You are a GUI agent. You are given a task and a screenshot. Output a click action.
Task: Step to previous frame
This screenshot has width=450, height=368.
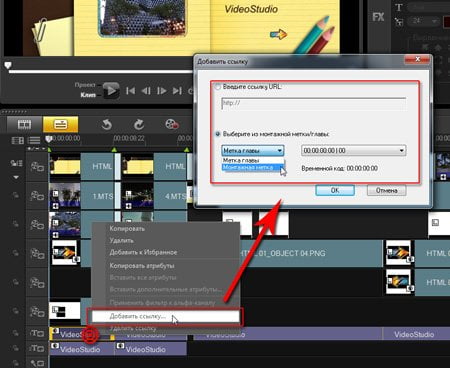point(146,91)
